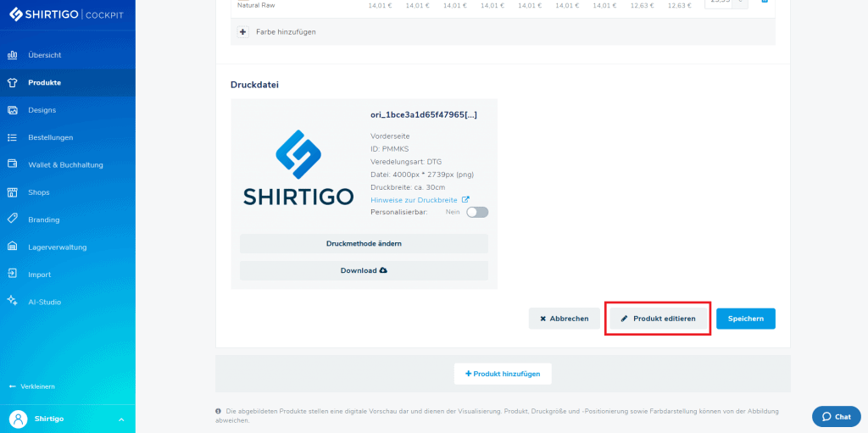Click the Import arrow icon
The height and width of the screenshot is (433, 868).
12,275
